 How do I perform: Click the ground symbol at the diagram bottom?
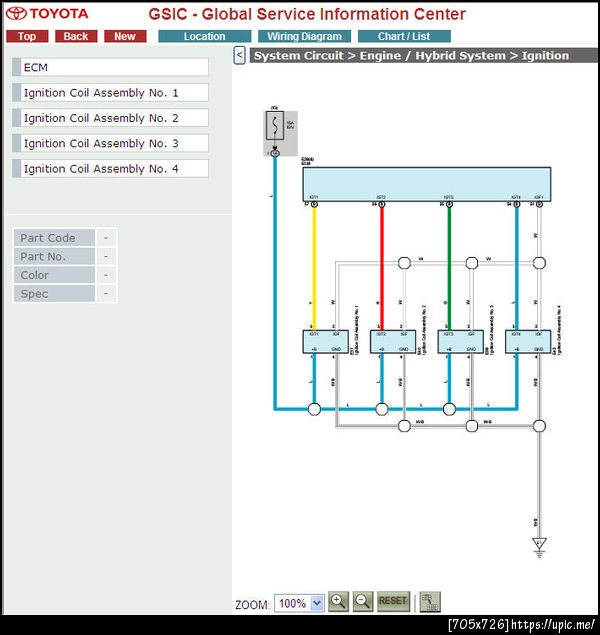[539, 547]
